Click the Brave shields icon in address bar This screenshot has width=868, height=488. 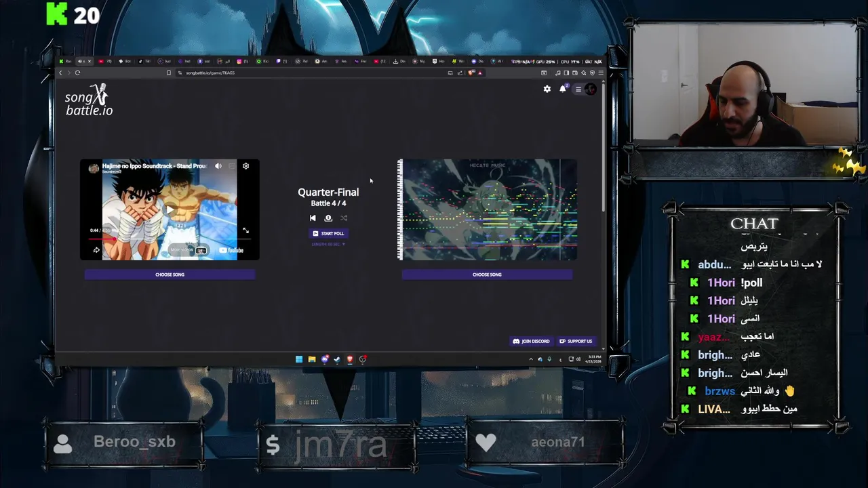[471, 73]
